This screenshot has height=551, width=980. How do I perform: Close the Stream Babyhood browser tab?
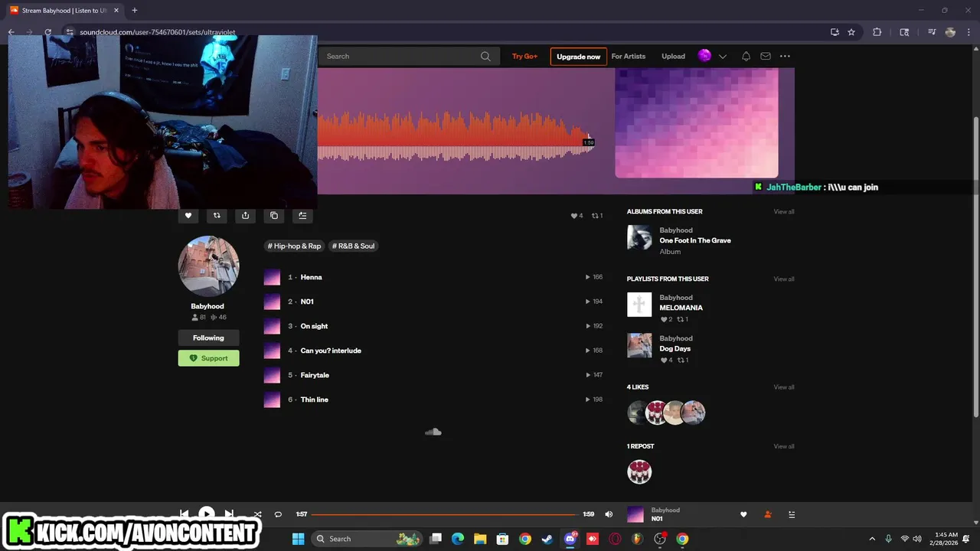click(x=116, y=11)
